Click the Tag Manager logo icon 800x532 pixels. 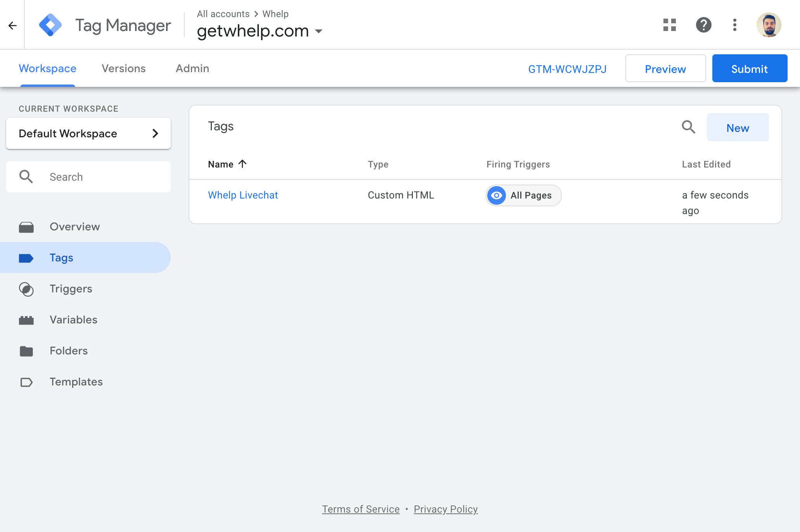50,25
